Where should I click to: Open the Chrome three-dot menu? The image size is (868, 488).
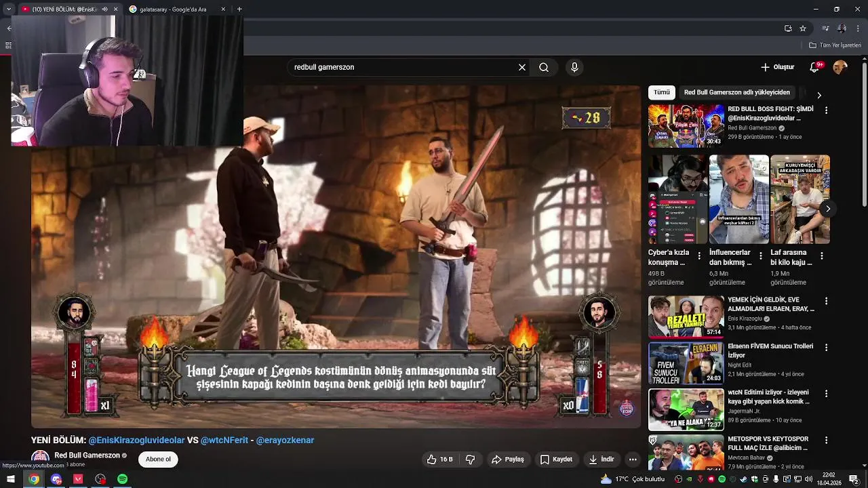pyautogui.click(x=859, y=28)
